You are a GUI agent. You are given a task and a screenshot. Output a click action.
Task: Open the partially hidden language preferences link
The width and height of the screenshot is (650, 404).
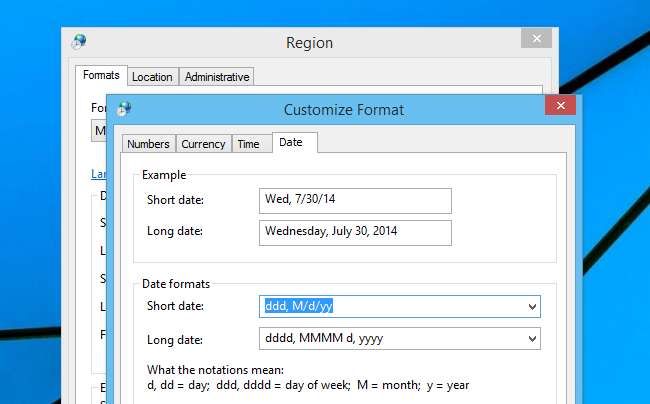[97, 173]
